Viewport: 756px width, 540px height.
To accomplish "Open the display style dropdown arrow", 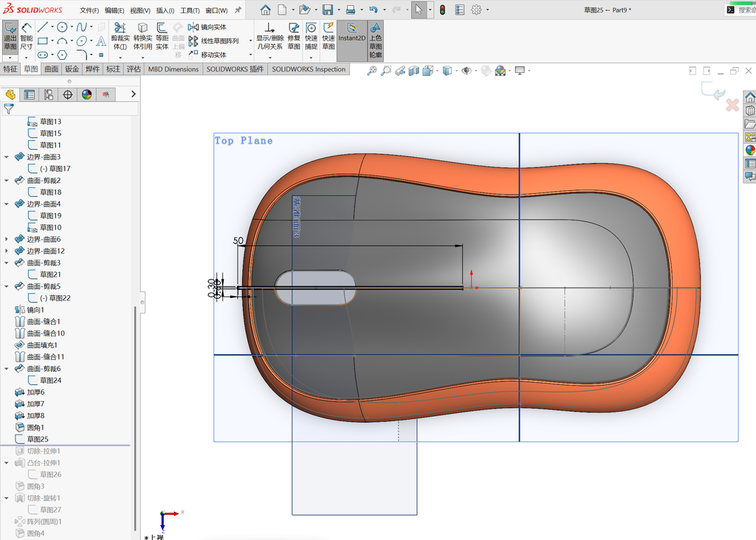I will point(456,72).
